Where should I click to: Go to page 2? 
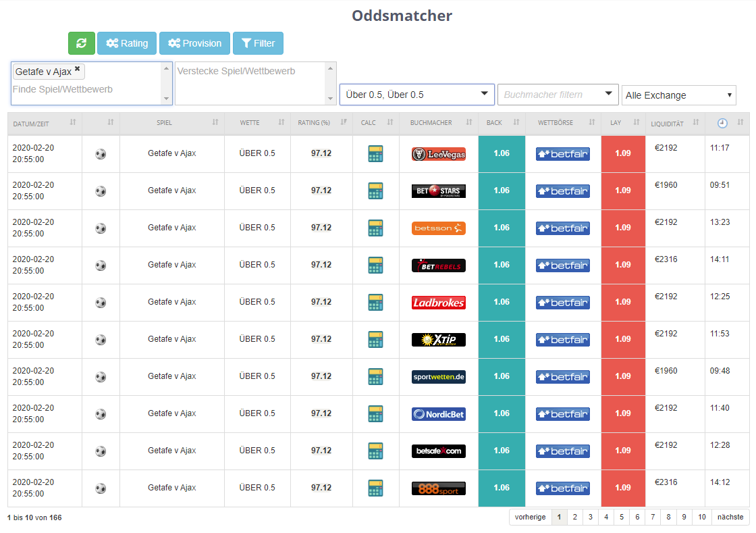(x=574, y=517)
